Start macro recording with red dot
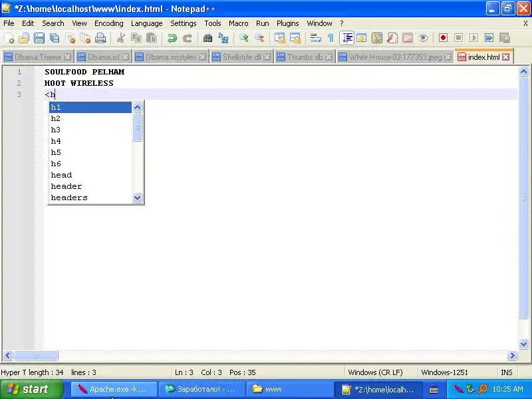This screenshot has height=399, width=532. click(443, 38)
